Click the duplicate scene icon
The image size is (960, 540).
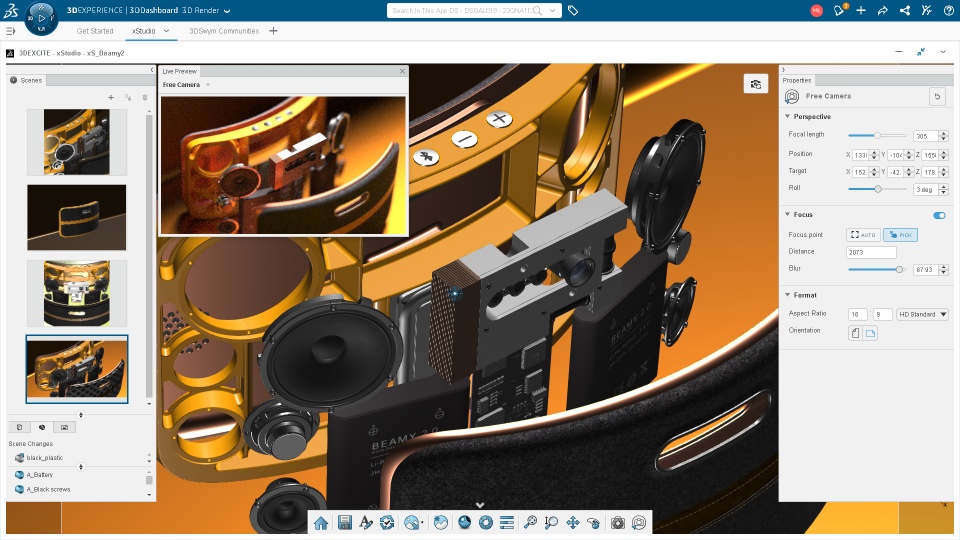tap(128, 97)
